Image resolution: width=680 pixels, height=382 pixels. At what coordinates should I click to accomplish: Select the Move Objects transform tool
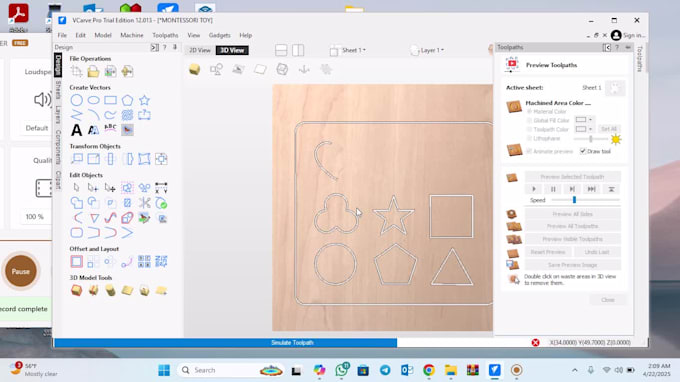[x=77, y=159]
